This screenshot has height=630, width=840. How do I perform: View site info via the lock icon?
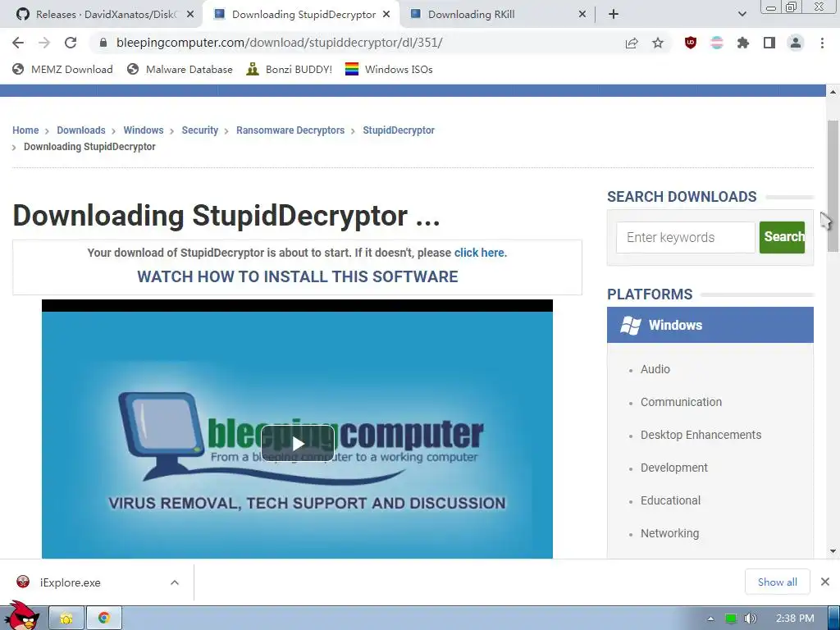pyautogui.click(x=103, y=43)
